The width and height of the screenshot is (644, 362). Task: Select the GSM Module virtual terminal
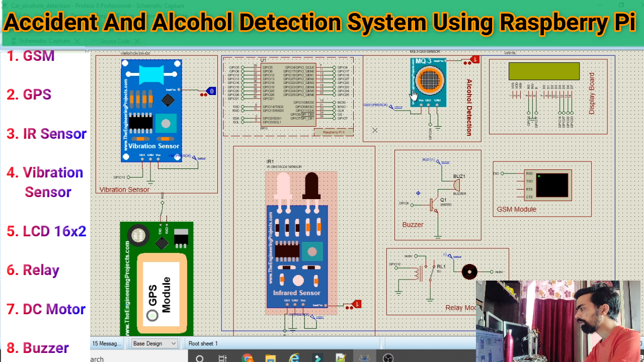547,186
